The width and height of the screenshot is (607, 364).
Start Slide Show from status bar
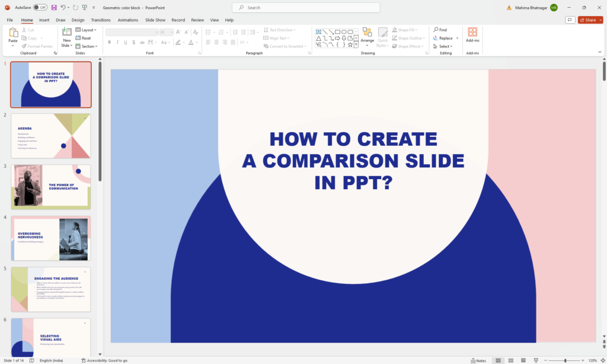[536, 360]
